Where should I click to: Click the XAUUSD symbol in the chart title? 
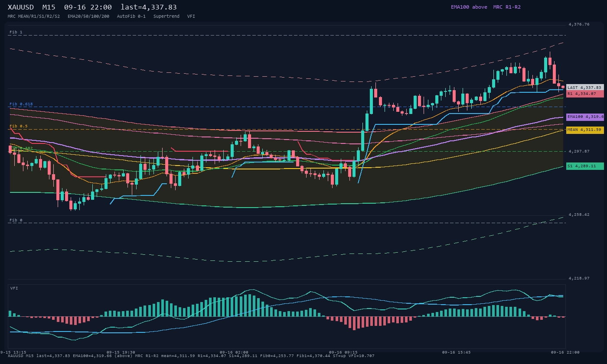tap(21, 7)
